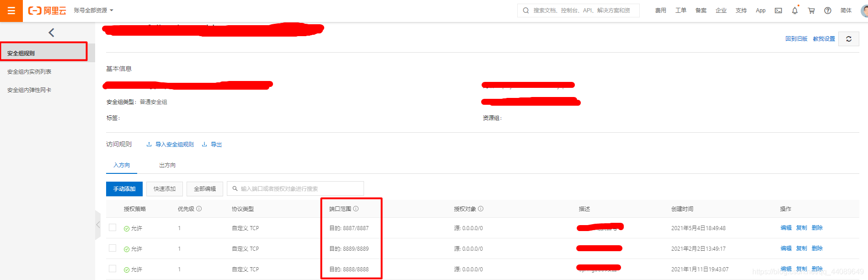This screenshot has height=280, width=868.
Task: Delete the 8888/8888 rule
Action: 817,269
